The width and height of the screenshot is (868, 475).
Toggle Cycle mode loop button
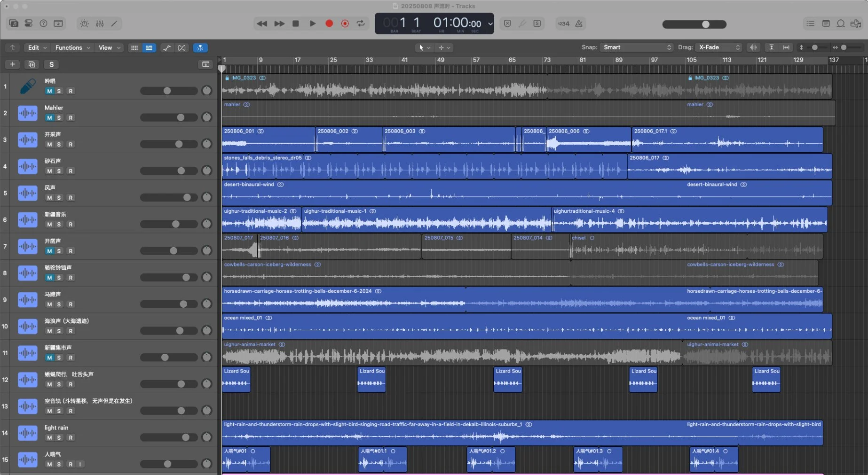pos(361,23)
